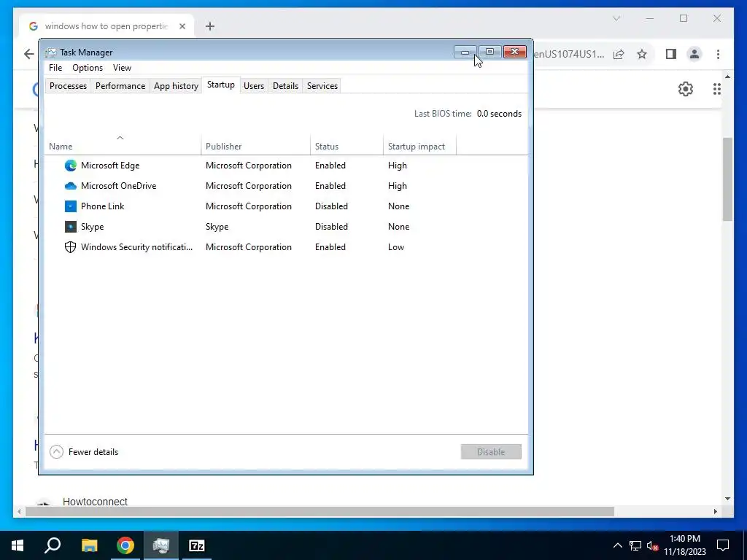Open taskbar Search
The width and height of the screenshot is (747, 560).
(53, 545)
